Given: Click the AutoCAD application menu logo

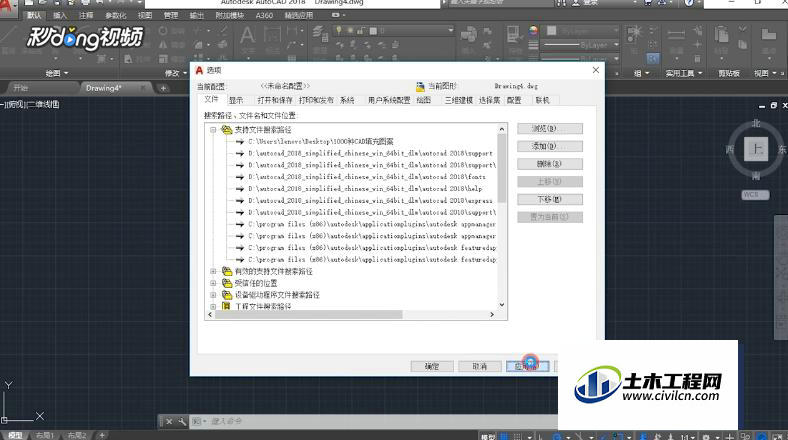Looking at the screenshot, I should tap(7, 8).
